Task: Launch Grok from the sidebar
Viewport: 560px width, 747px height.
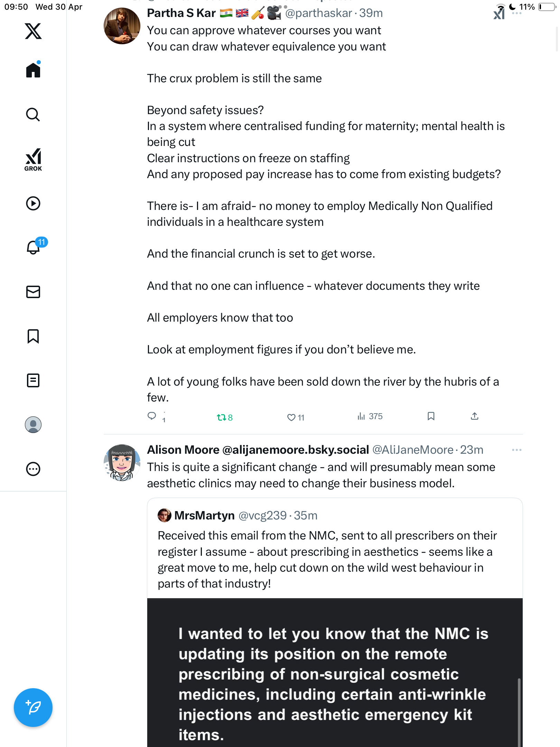Action: pyautogui.click(x=33, y=159)
